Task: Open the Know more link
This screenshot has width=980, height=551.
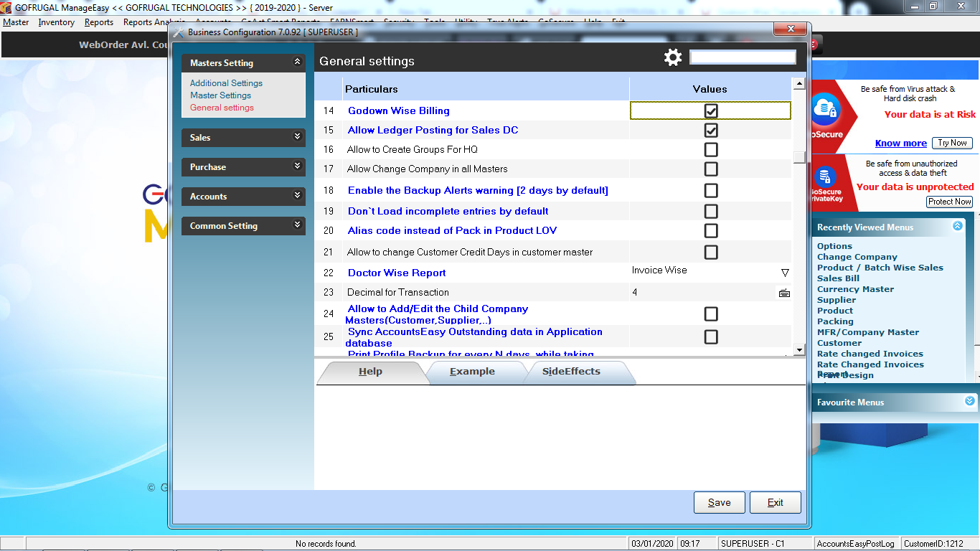Action: (900, 143)
